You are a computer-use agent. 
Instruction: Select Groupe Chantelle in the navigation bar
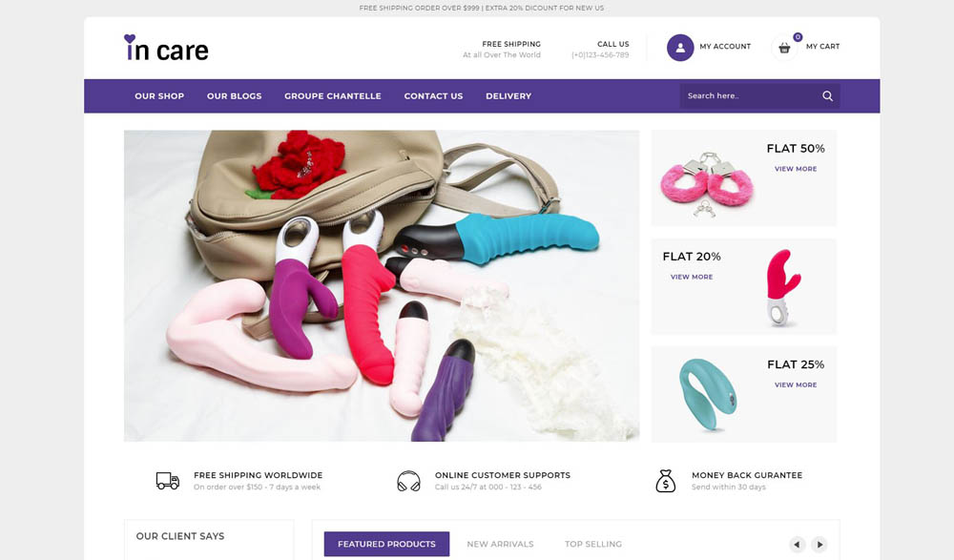click(x=333, y=96)
